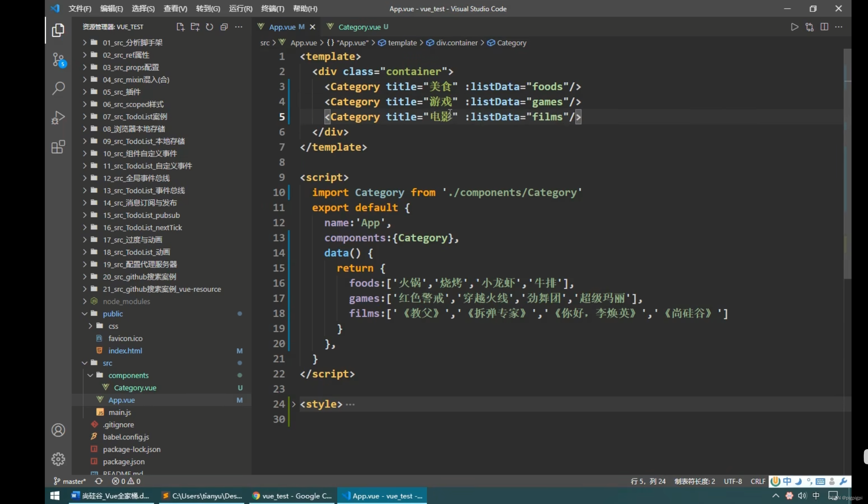
Task: Click UTF-8 encoding in status bar
Action: click(733, 481)
